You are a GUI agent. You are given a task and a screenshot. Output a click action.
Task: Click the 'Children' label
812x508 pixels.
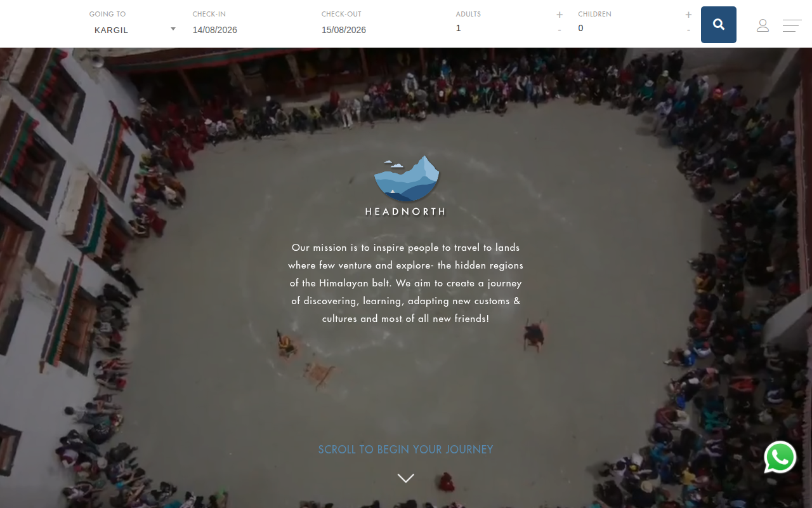pyautogui.click(x=594, y=14)
